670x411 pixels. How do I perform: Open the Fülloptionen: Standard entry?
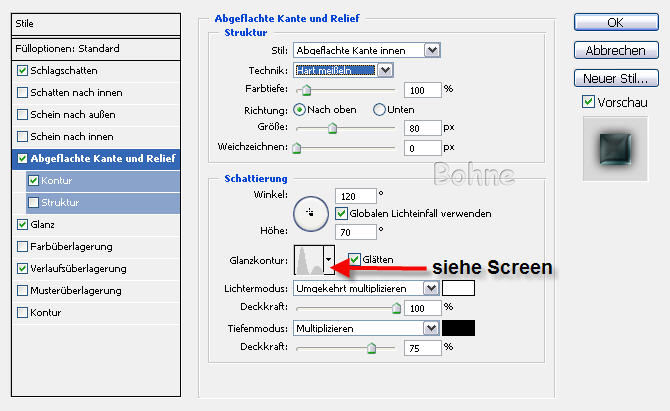(68, 48)
